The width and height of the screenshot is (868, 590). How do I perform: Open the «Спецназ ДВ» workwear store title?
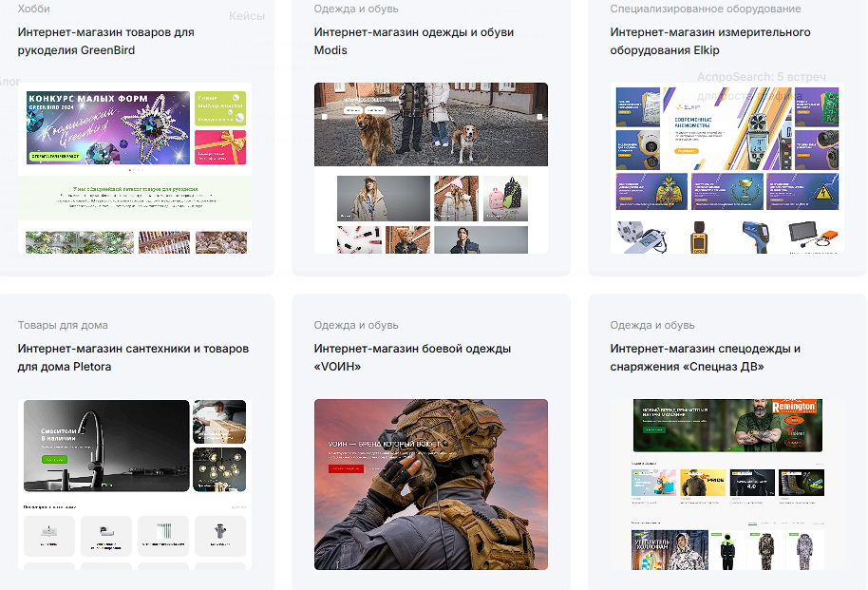(705, 357)
